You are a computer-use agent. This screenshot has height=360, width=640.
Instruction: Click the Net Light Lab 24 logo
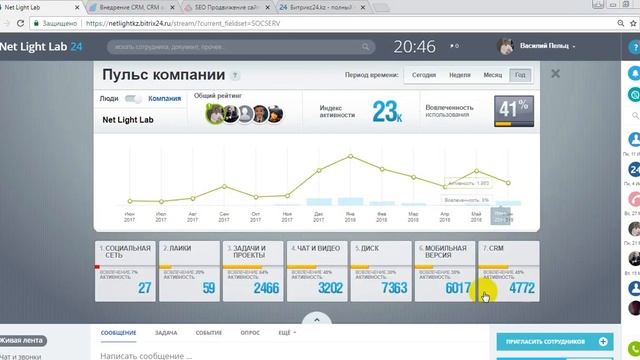(41, 47)
